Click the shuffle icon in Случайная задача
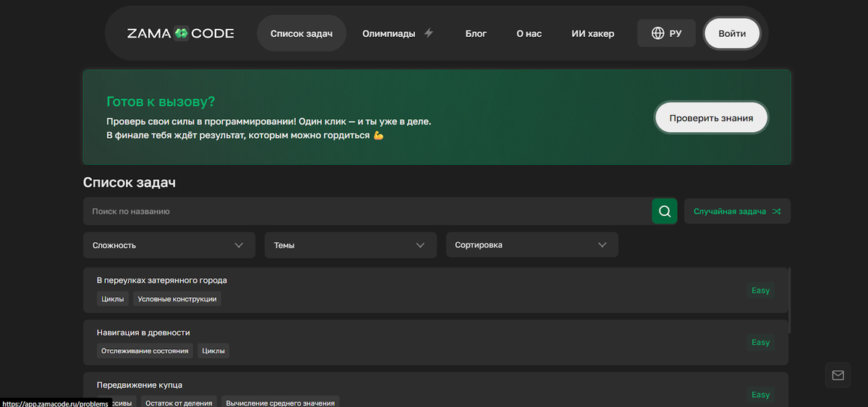The image size is (868, 407). [x=776, y=211]
